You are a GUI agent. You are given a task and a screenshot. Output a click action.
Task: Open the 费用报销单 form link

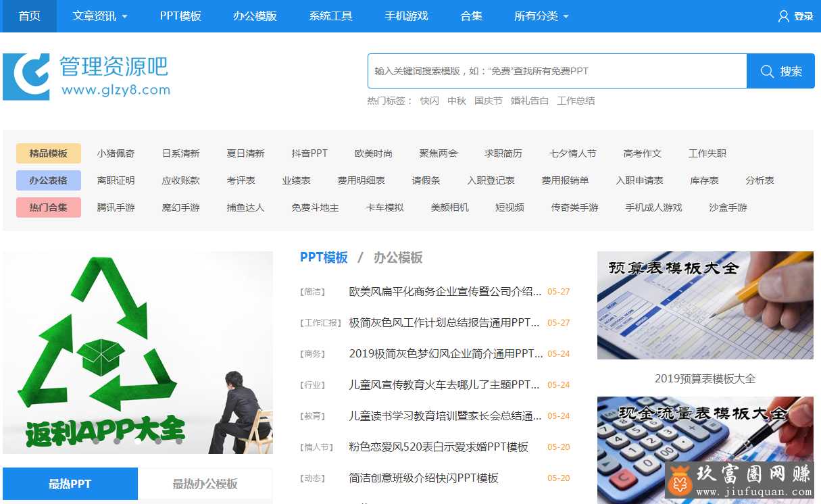pos(565,180)
